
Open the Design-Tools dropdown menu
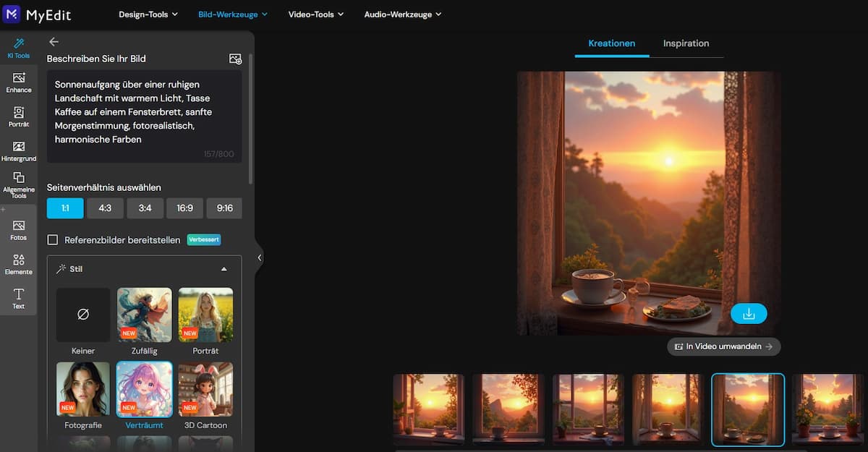(148, 14)
